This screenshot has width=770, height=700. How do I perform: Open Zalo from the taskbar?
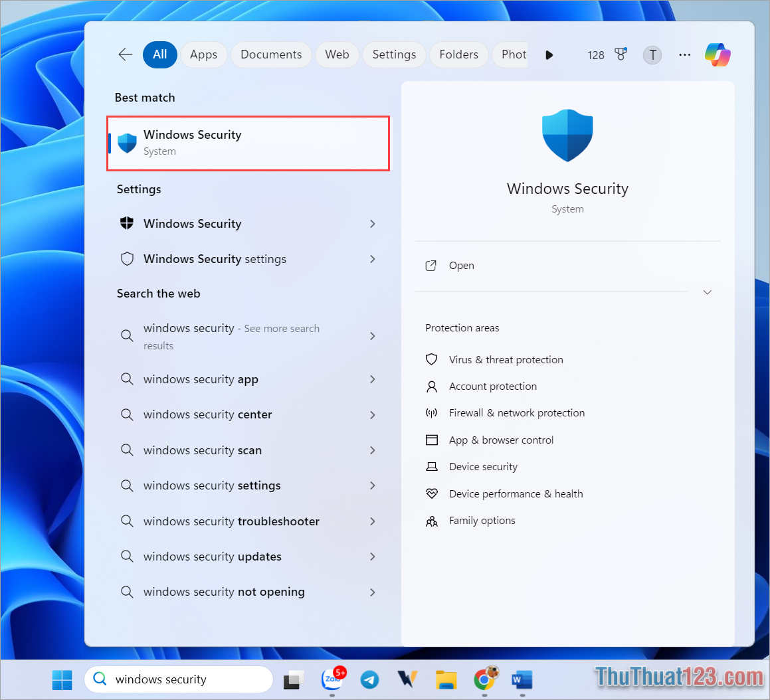334,679
